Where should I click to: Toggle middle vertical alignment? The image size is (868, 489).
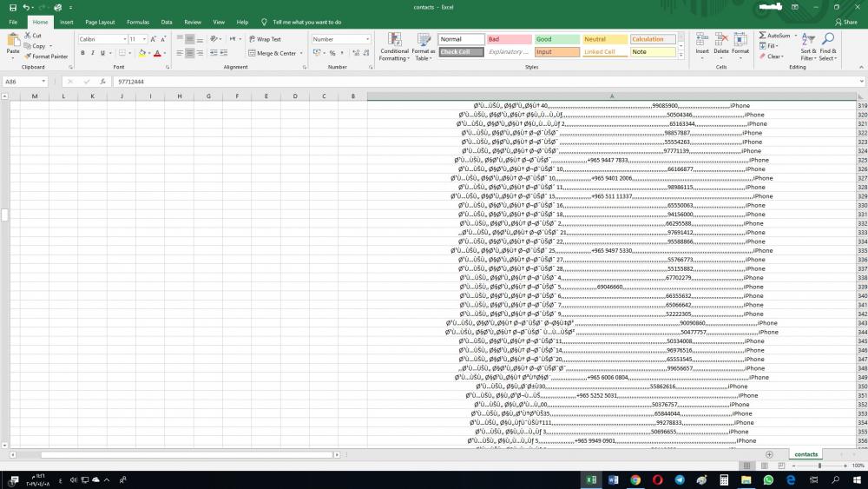(x=190, y=39)
